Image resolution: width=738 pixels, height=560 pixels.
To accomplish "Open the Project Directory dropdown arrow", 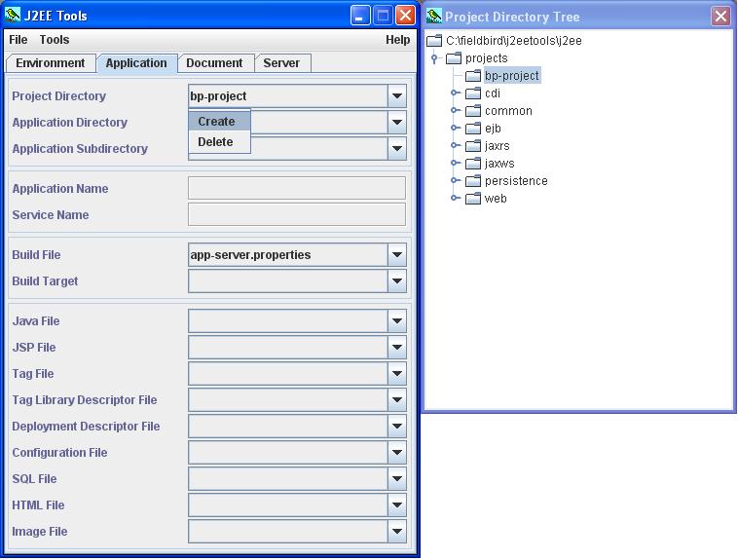I will click(396, 96).
